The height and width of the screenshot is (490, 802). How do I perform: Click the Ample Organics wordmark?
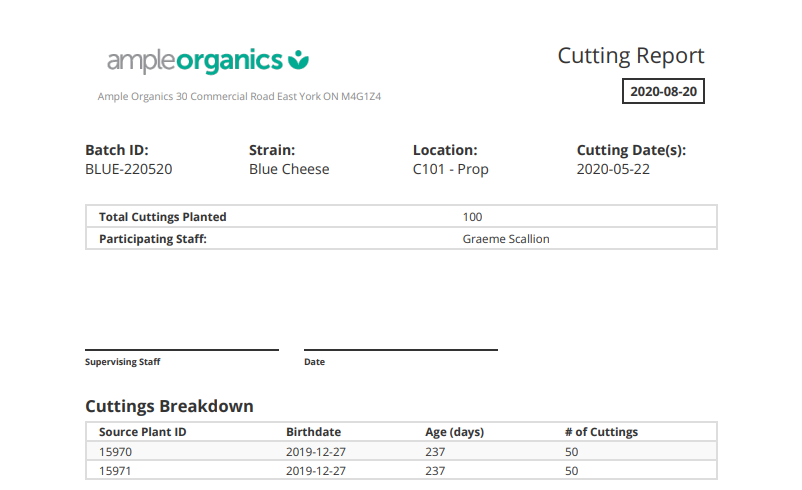(195, 61)
